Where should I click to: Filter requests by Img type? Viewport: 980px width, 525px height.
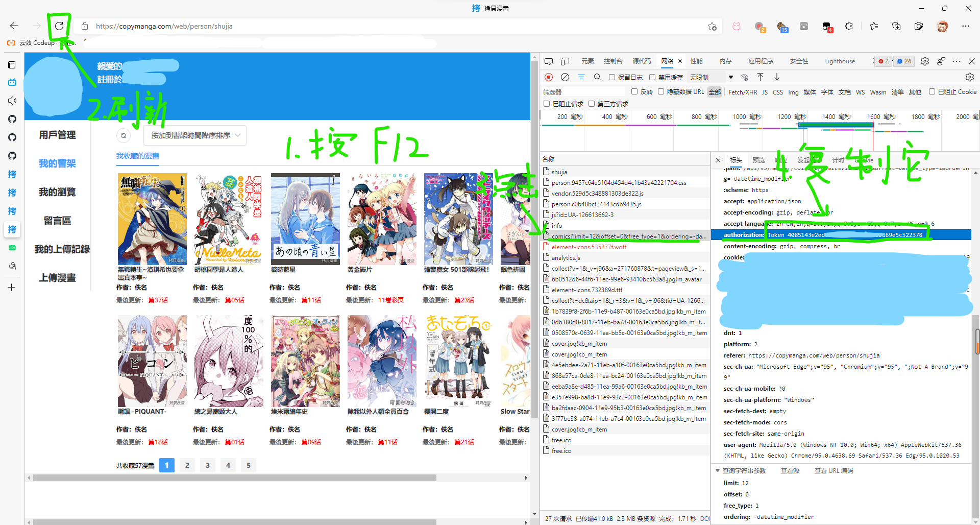click(x=793, y=92)
